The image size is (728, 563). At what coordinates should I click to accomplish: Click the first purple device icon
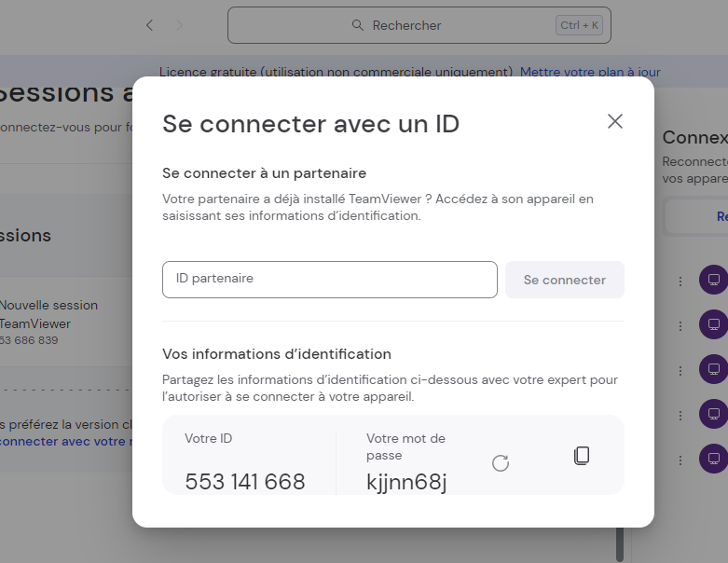pyautogui.click(x=713, y=281)
